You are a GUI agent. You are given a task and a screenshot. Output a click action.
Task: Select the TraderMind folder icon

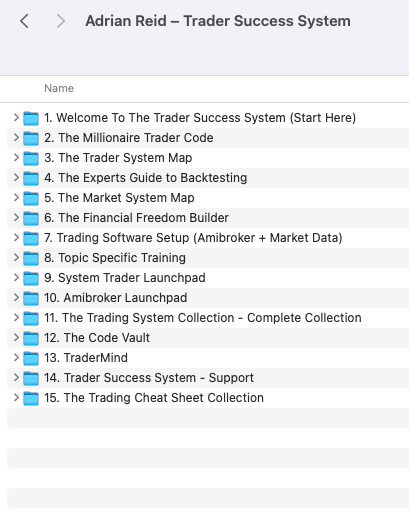point(31,358)
